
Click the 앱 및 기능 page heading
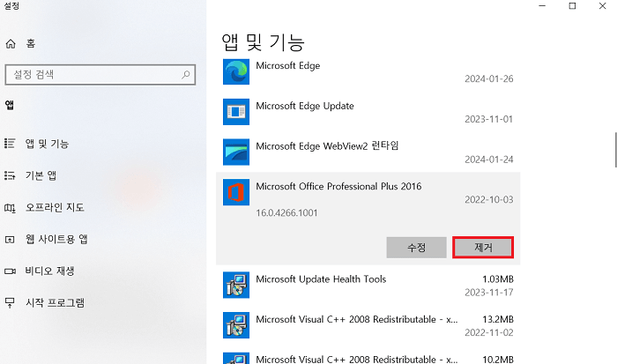(x=263, y=42)
